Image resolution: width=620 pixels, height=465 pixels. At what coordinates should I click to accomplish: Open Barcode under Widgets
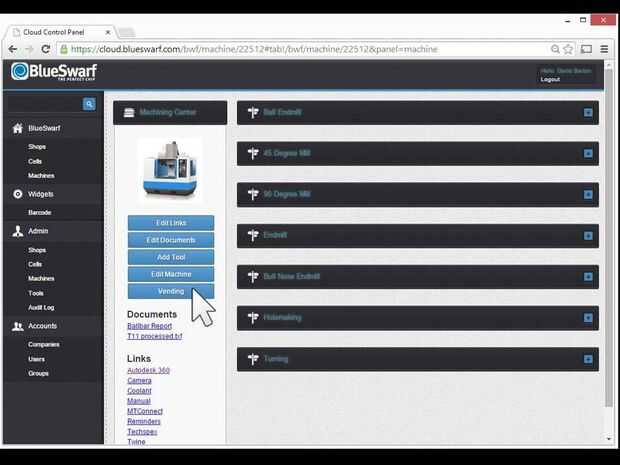[x=40, y=213]
